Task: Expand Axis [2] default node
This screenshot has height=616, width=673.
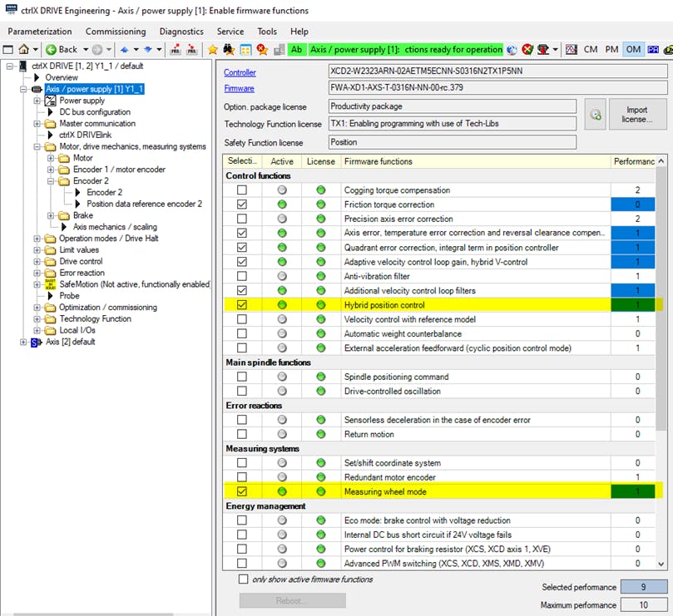Action: tap(23, 342)
